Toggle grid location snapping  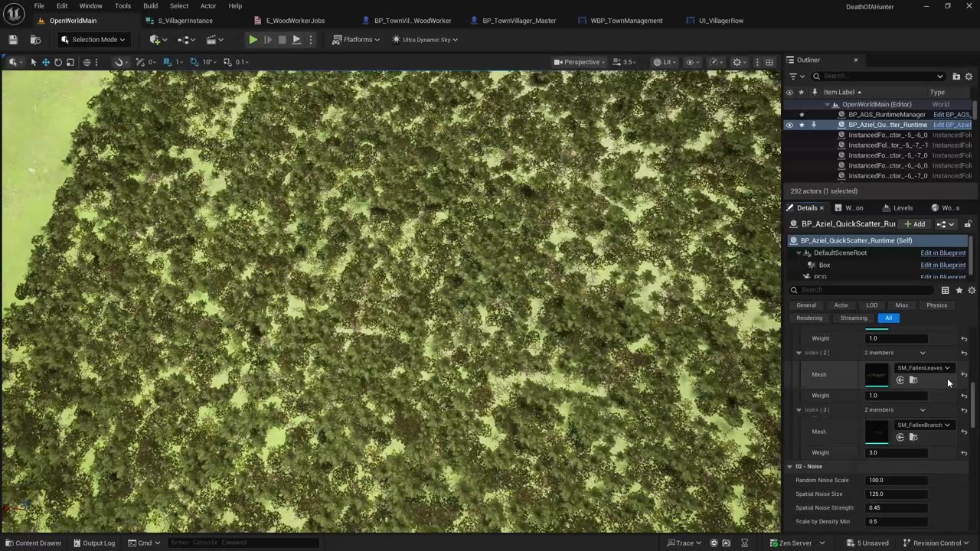[x=167, y=62]
